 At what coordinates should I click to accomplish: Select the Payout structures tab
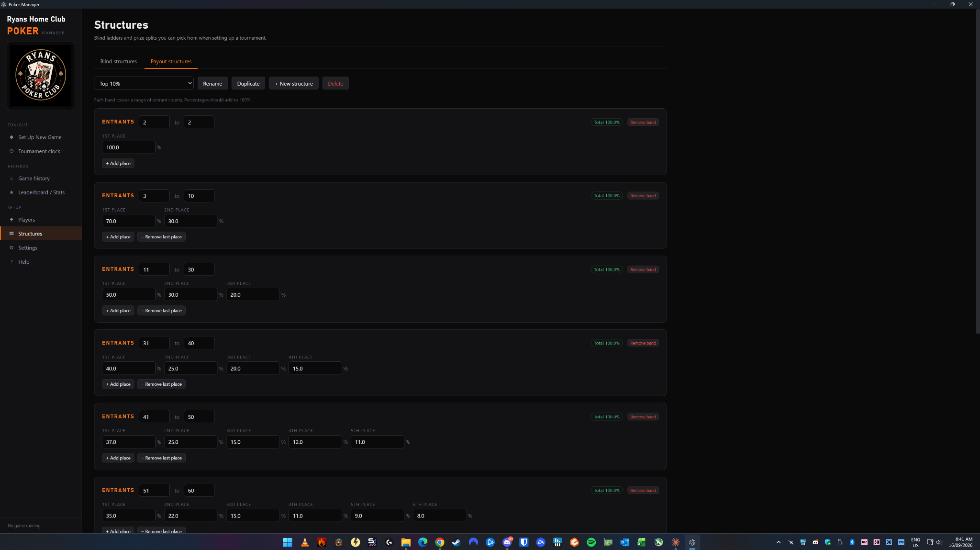pos(171,61)
